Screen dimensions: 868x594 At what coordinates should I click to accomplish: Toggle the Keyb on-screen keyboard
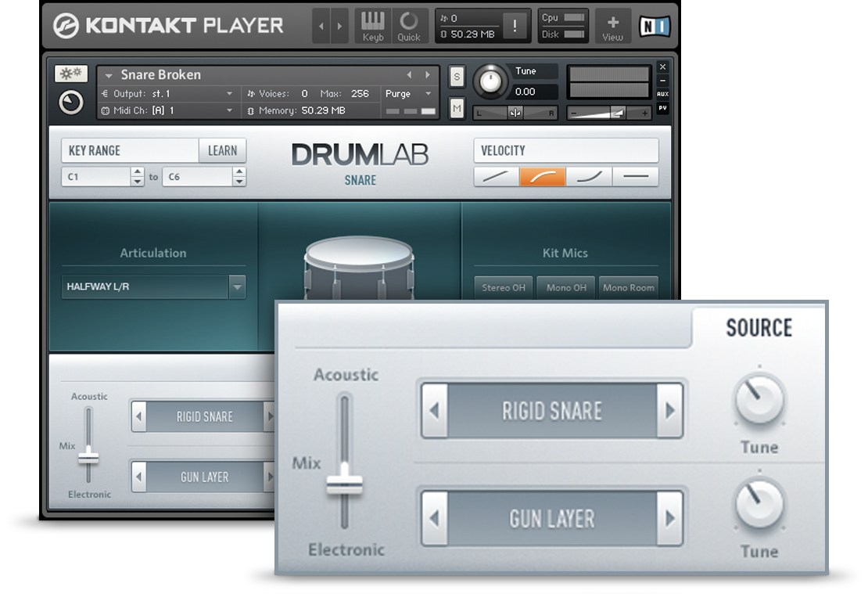[373, 26]
